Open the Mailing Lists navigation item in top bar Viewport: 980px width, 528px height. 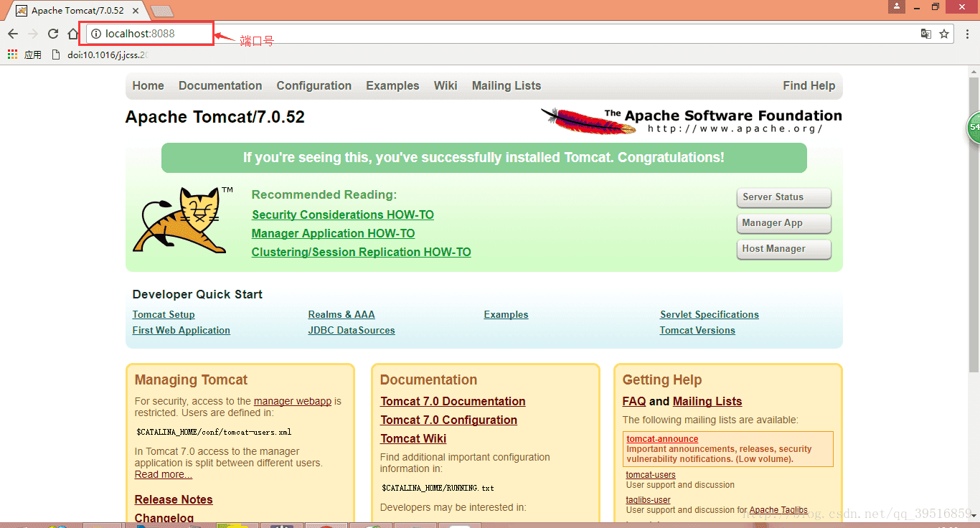point(507,85)
